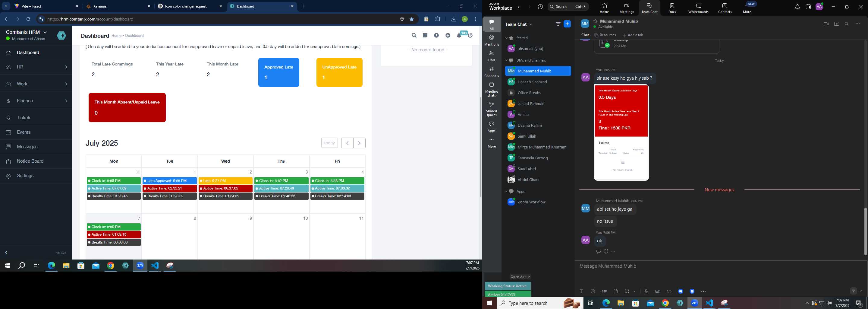This screenshot has width=868, height=309.
Task: Click the today button on HRM calendar
Action: 329,143
